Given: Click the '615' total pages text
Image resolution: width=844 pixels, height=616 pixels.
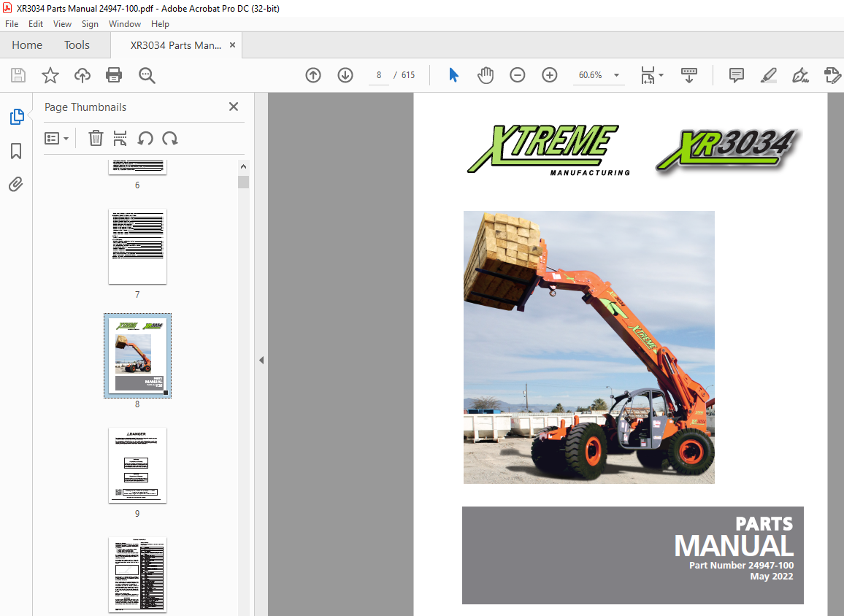Looking at the screenshot, I should [408, 75].
